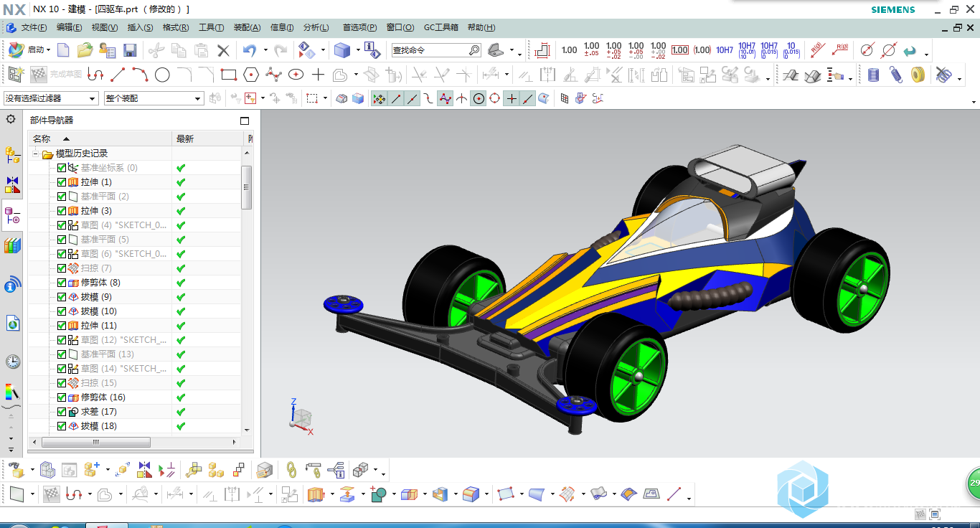Image resolution: width=980 pixels, height=528 pixels.
Task: Select the Rectangle sketch tool
Action: pyautogui.click(x=229, y=74)
